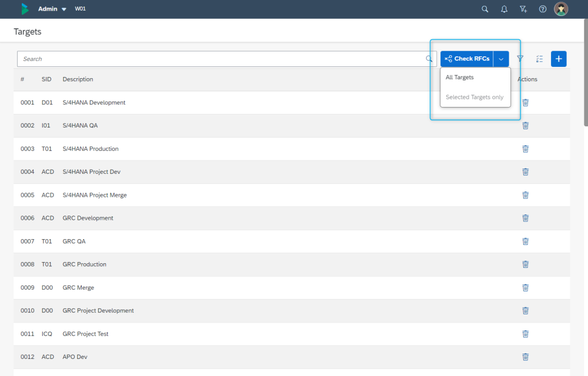Viewport: 588px width, 376px height.
Task: Select the S/4HANA Project Dev row text
Action: coord(92,172)
